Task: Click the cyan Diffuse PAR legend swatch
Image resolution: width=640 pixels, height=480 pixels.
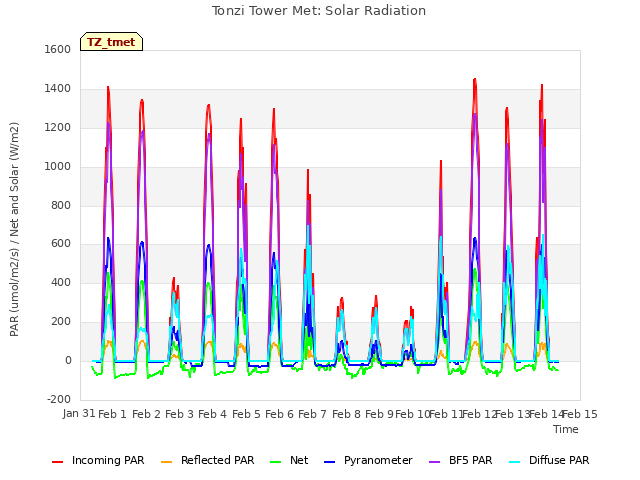Action: [515, 462]
